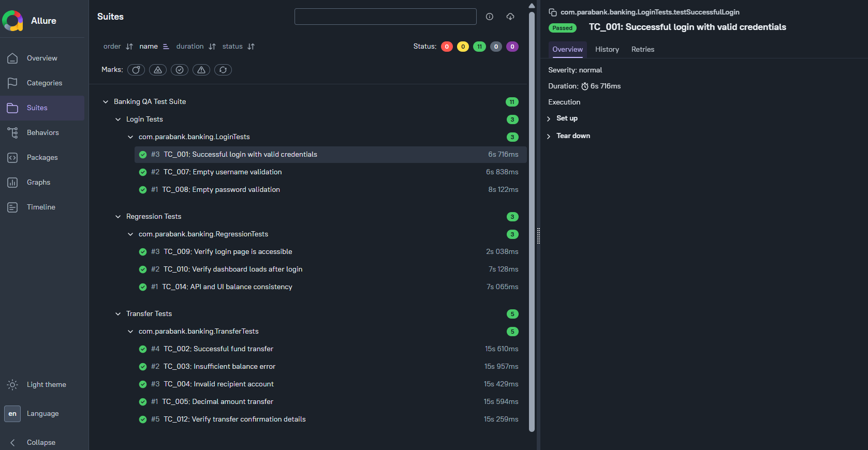Collapse the Login Tests group
This screenshot has width=868, height=450.
coord(118,119)
